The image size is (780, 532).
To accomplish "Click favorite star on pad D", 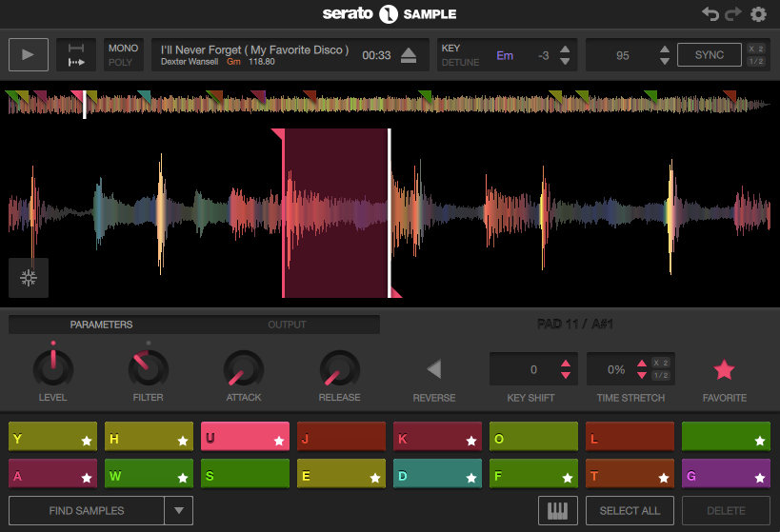I will point(471,478).
